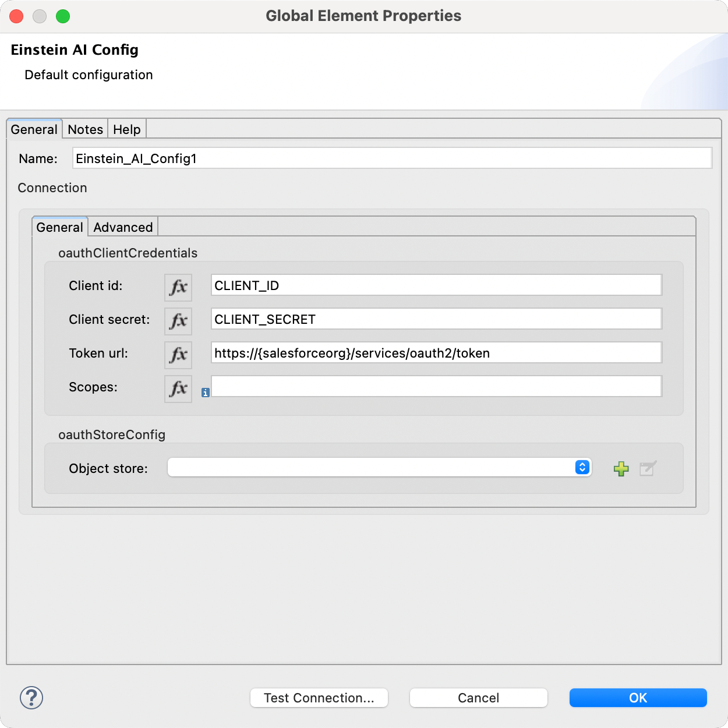Click into the Client secret field
The width and height of the screenshot is (728, 728).
pyautogui.click(x=436, y=319)
